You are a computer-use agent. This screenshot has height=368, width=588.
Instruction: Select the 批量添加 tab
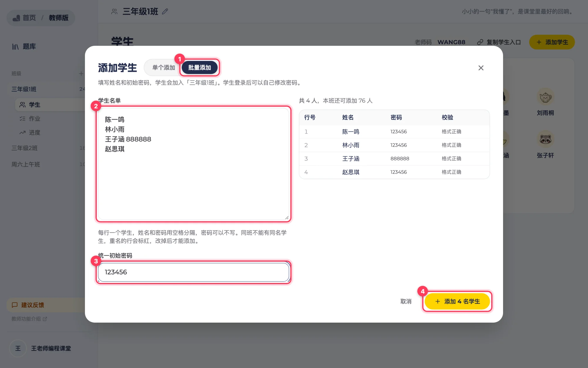click(200, 68)
